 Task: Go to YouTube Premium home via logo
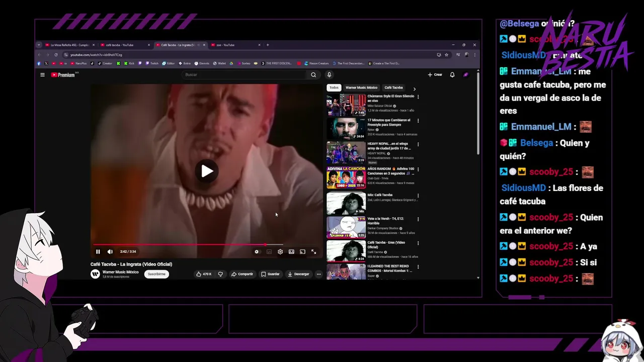pyautogui.click(x=63, y=75)
